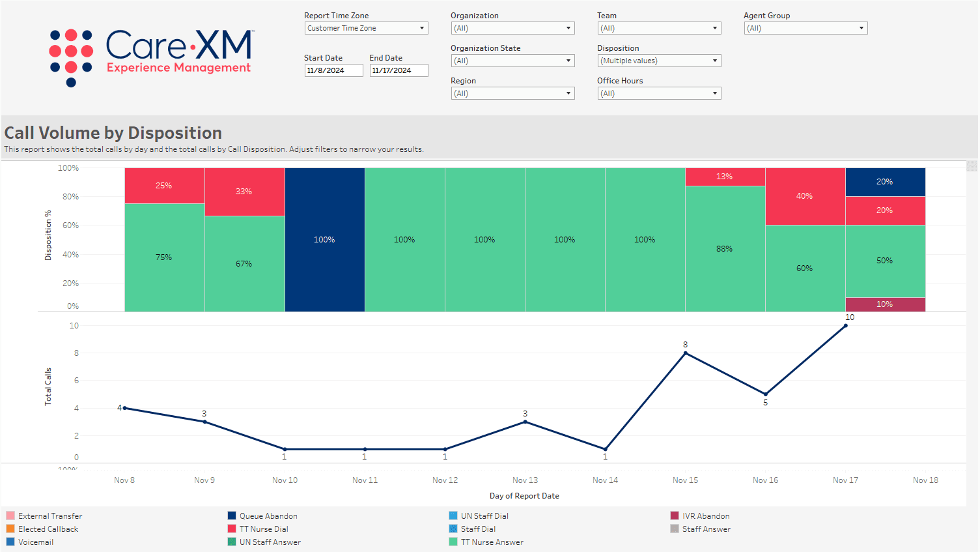The height and width of the screenshot is (552, 980).
Task: Click the Staff Answer legend swatch
Action: pos(675,529)
